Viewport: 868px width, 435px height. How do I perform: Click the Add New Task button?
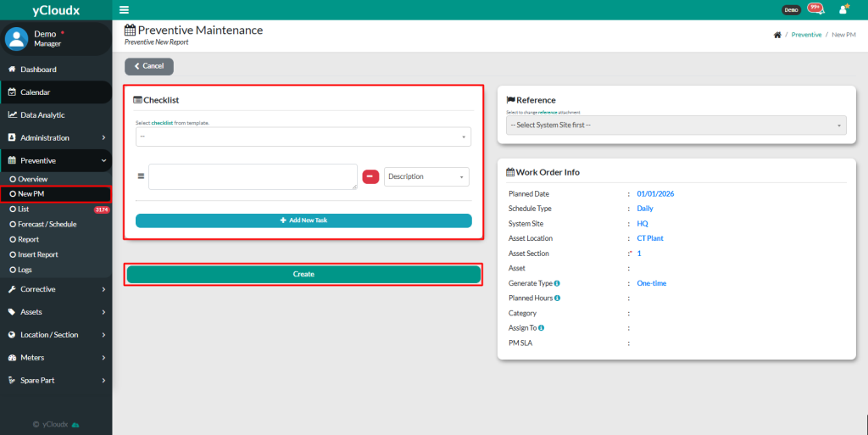tap(303, 220)
